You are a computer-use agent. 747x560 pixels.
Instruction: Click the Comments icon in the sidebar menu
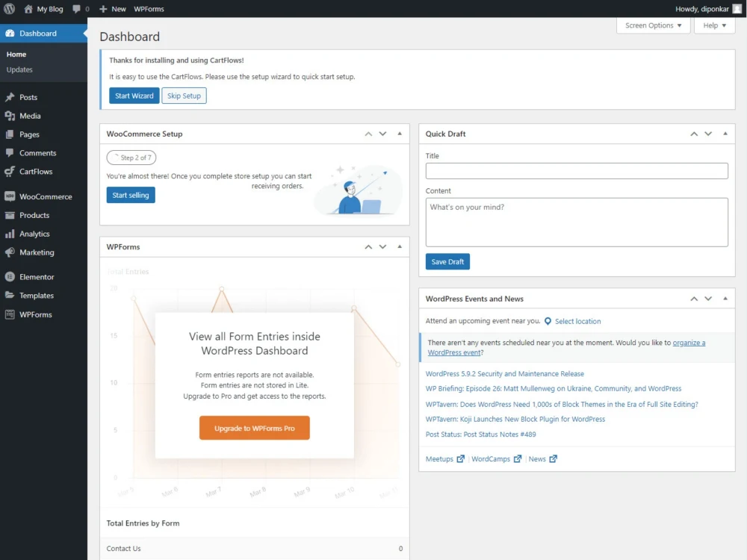coord(10,153)
